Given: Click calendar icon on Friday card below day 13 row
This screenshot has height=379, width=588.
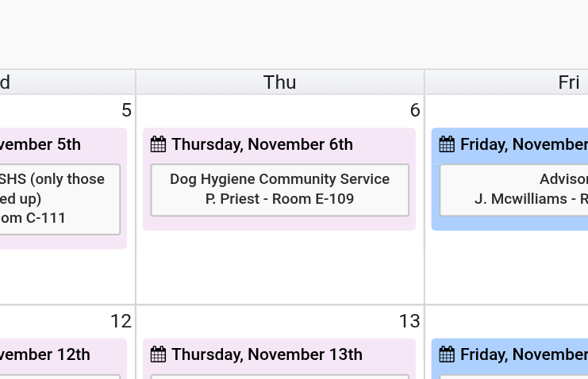Looking at the screenshot, I should pyautogui.click(x=447, y=354).
